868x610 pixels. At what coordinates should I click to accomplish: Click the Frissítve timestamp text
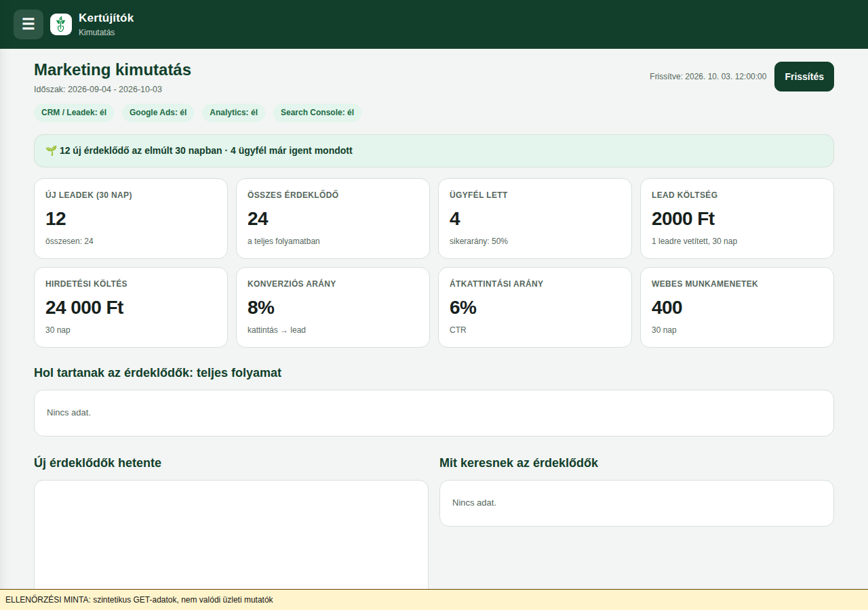(x=708, y=77)
